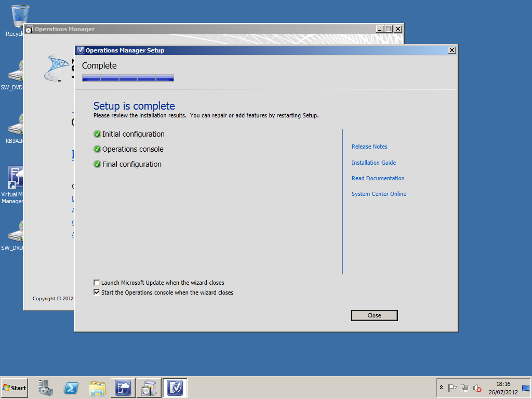
Task: Close the background Operations Manager window
Action: 398,29
